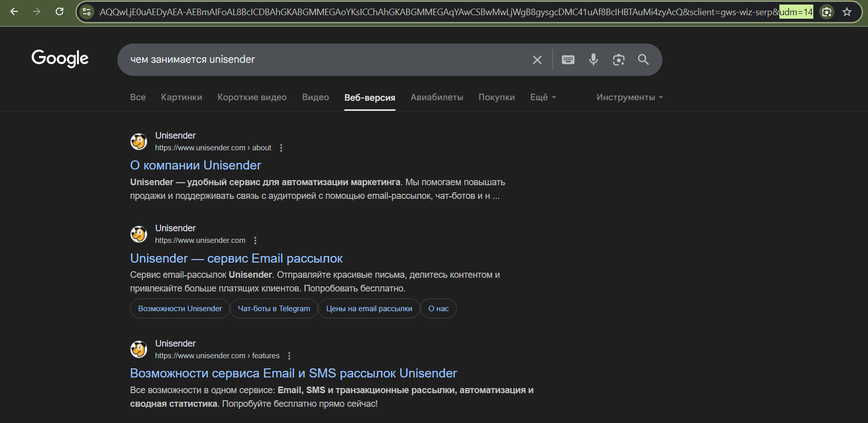This screenshot has height=423, width=868.
Task: Open the Покупки tab
Action: click(497, 97)
